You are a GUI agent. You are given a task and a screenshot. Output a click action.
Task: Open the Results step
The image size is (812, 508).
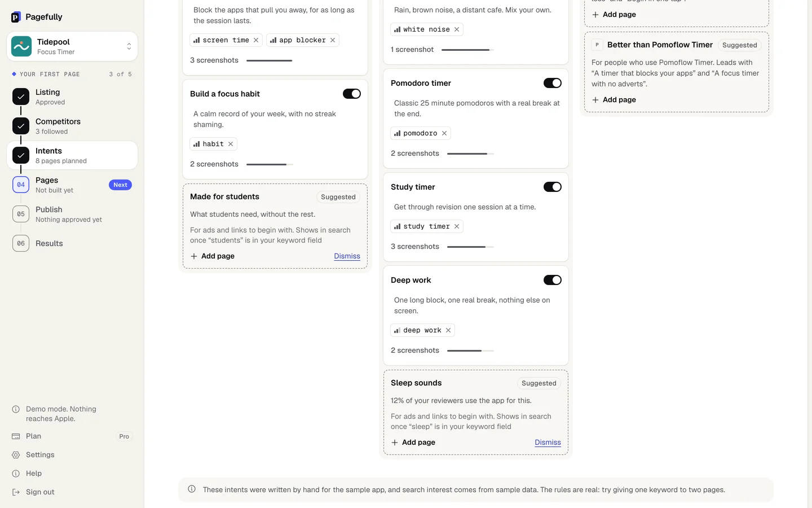click(x=72, y=243)
